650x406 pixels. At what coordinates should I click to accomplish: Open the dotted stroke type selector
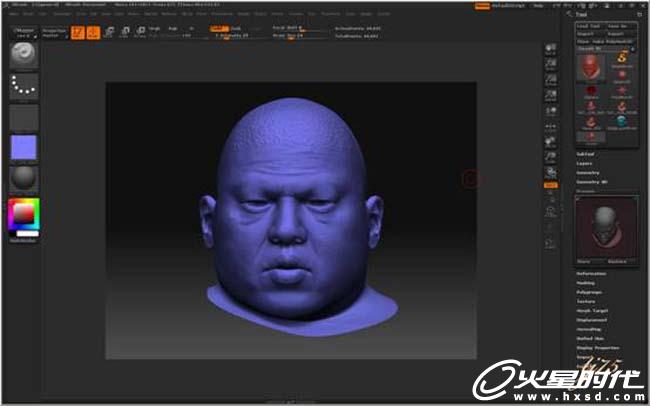24,86
